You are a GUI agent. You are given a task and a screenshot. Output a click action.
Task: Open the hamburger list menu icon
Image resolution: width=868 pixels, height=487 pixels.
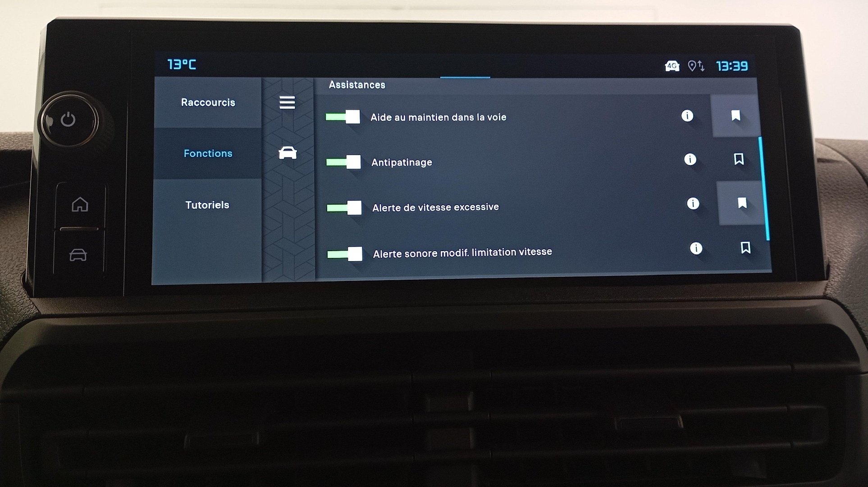[287, 102]
